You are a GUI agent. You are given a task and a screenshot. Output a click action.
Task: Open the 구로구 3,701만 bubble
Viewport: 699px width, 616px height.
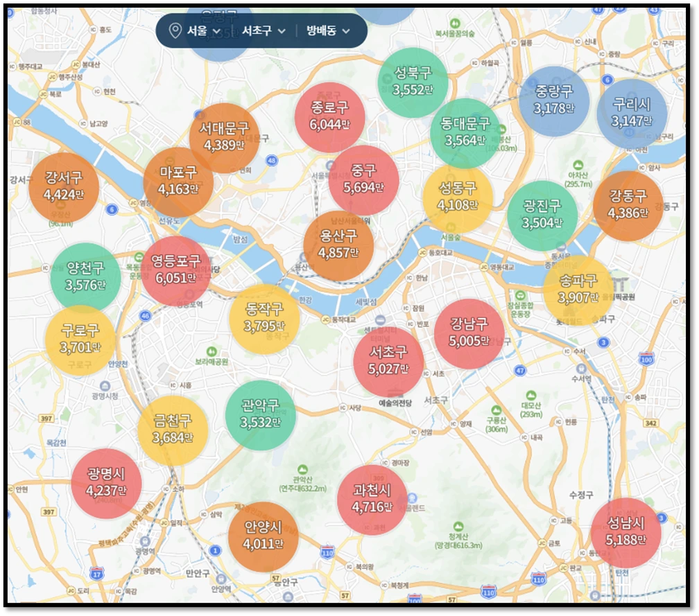coord(80,340)
